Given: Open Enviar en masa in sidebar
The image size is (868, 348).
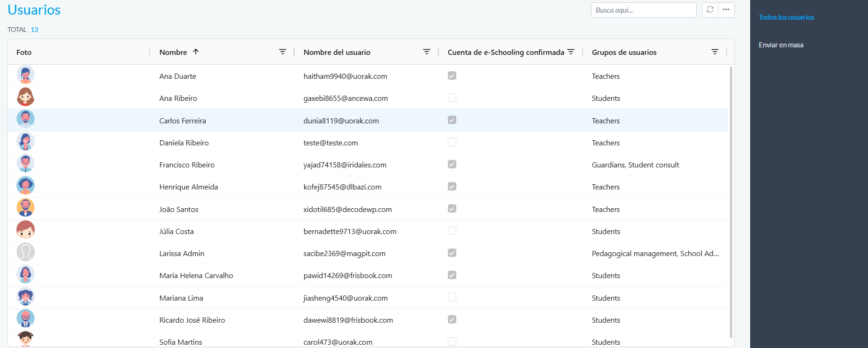Looking at the screenshot, I should tap(781, 45).
